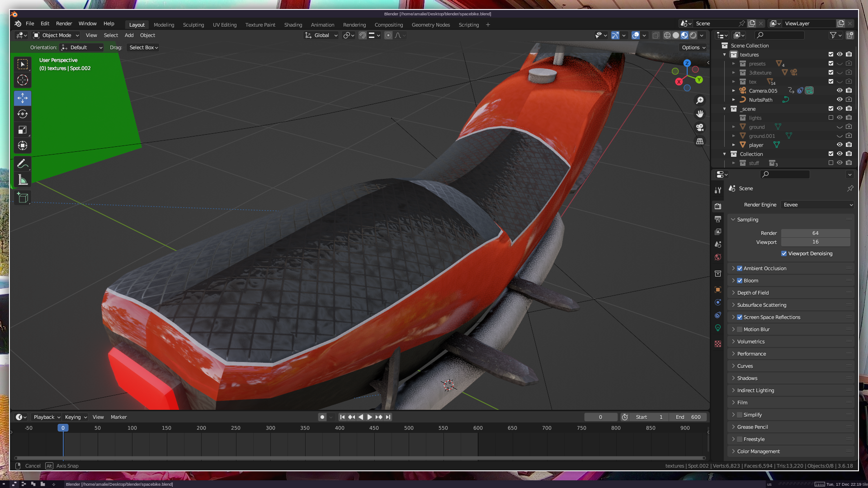This screenshot has height=488, width=868.
Task: Select the Add Cube tool
Action: pos(23,198)
